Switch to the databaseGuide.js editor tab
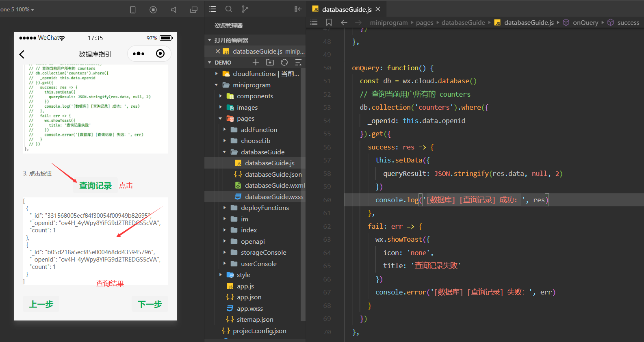Screen dimensions: 644x342 tap(347, 9)
